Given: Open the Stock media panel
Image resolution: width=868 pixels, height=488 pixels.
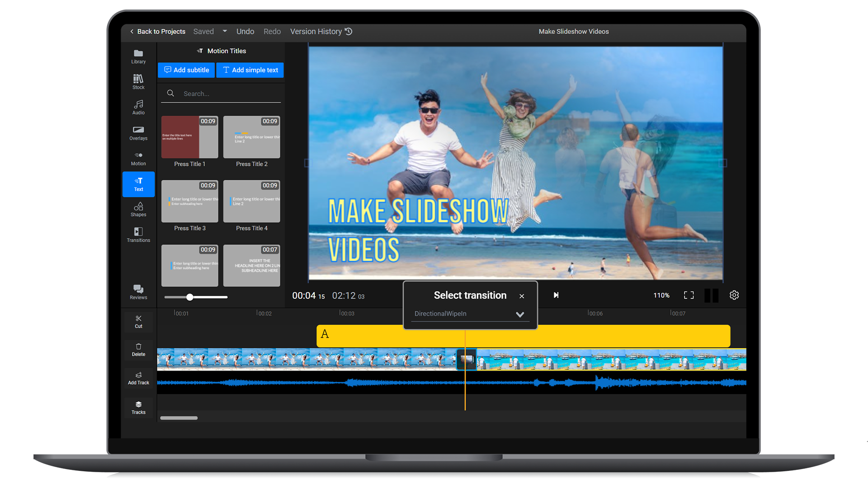Looking at the screenshot, I should (138, 82).
